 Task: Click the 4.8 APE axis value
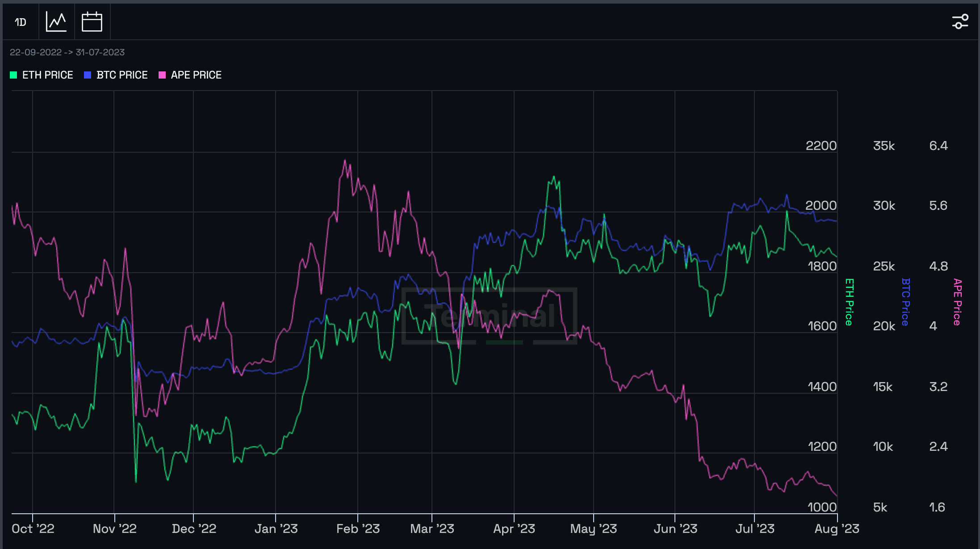pos(938,266)
